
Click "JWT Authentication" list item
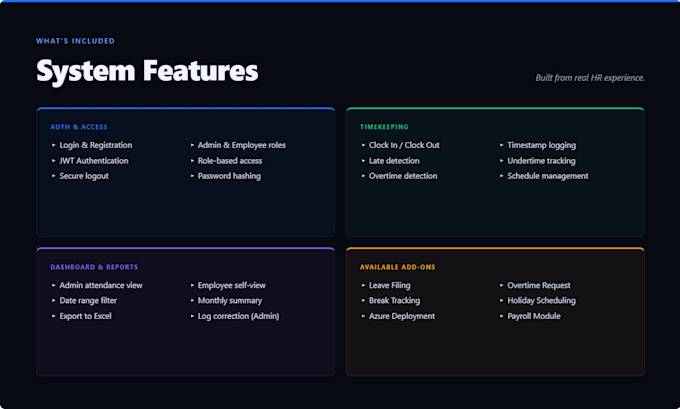(94, 161)
